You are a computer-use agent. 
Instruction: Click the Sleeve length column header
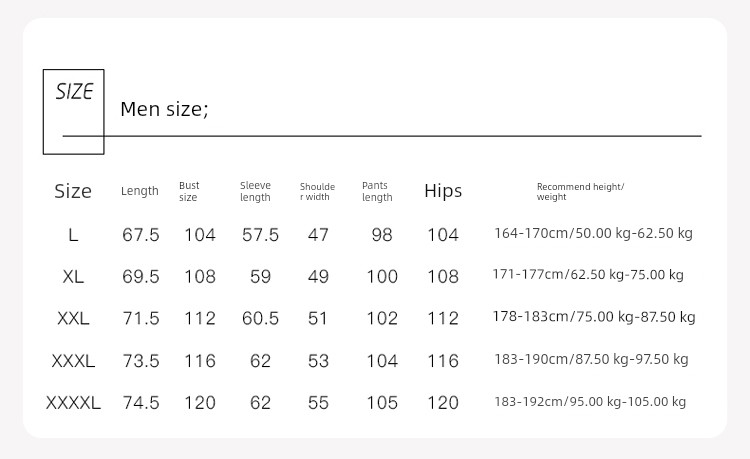[x=255, y=191]
